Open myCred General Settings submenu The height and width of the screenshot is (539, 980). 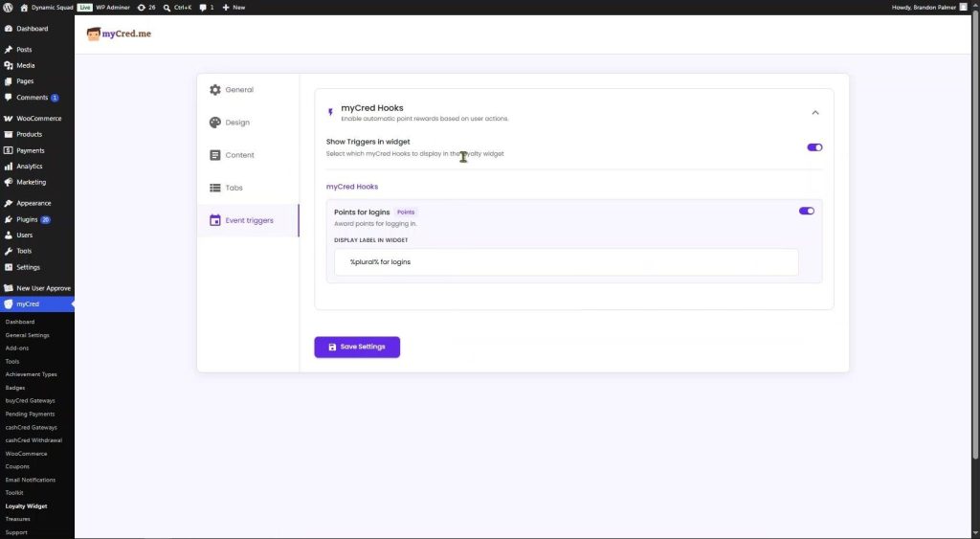pyautogui.click(x=28, y=335)
